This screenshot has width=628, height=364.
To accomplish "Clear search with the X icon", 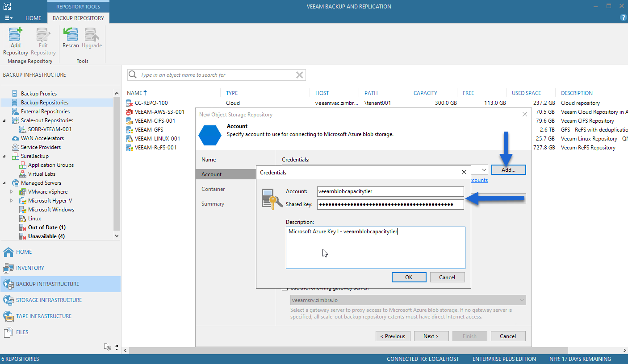I will pyautogui.click(x=300, y=75).
